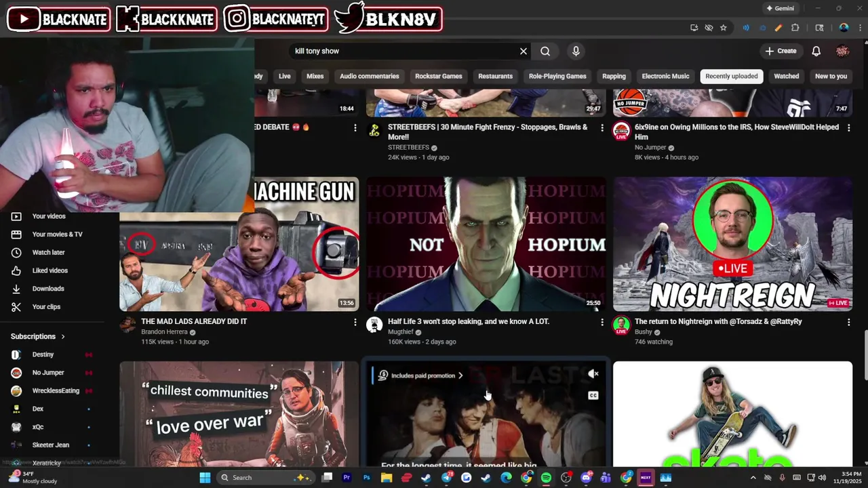The height and width of the screenshot is (488, 868).
Task: Click the Chrome profile avatar
Action: point(844,28)
